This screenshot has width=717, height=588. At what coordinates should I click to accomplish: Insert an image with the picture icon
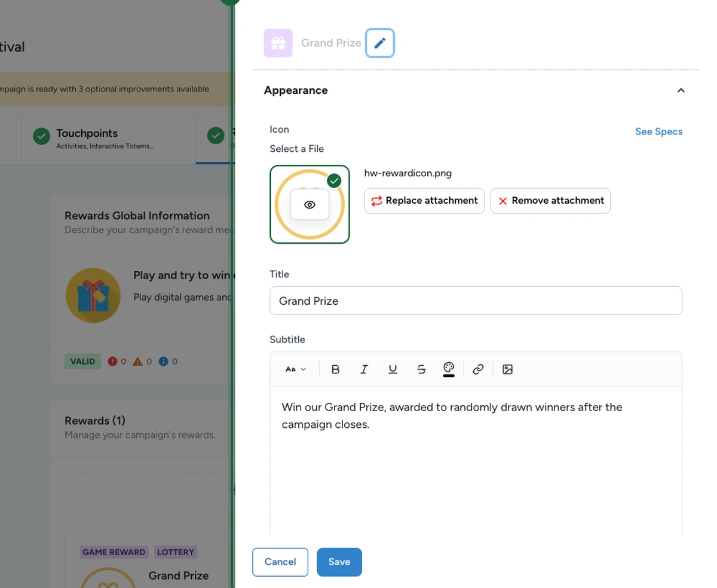pyautogui.click(x=507, y=369)
